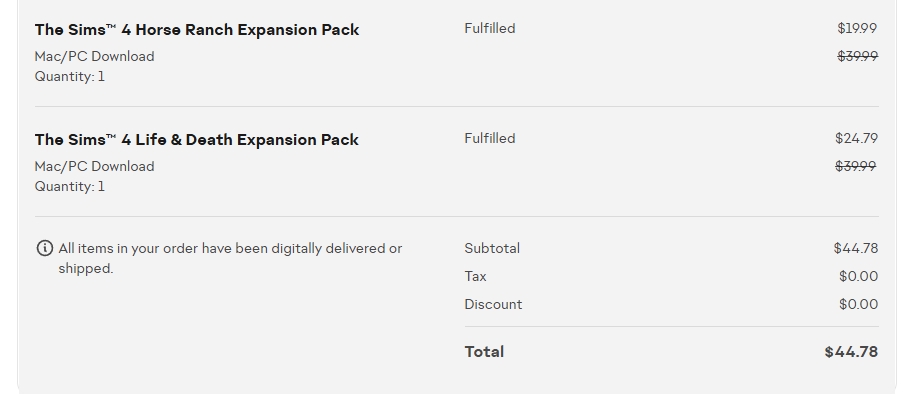Open The Sims 4 Life & Death Expansion Pack title
The width and height of the screenshot is (904, 394).
[197, 140]
